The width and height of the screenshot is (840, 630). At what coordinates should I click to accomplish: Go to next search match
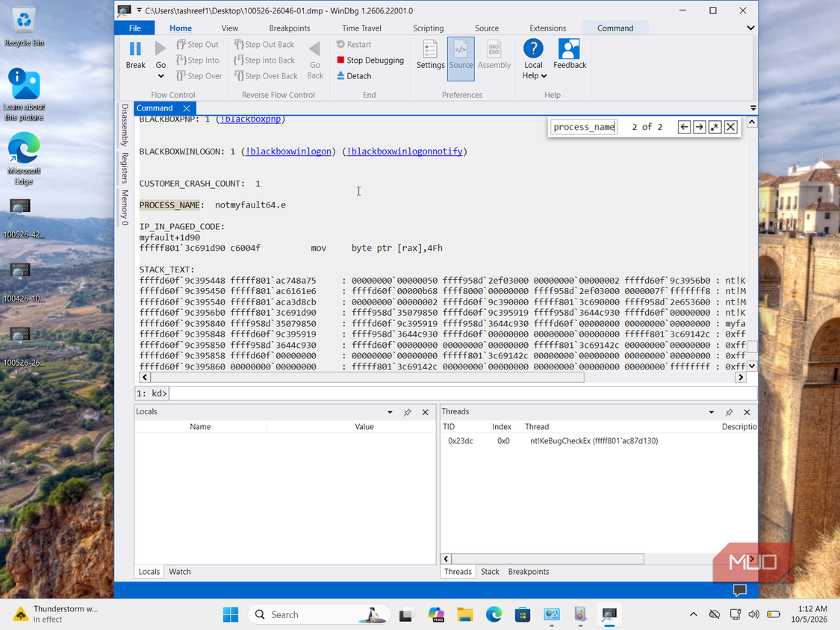699,127
